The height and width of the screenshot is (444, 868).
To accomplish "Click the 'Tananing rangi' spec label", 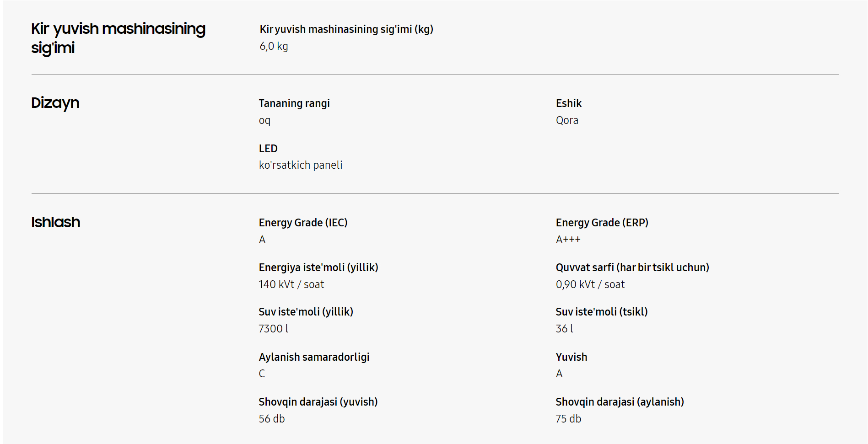I will (294, 103).
